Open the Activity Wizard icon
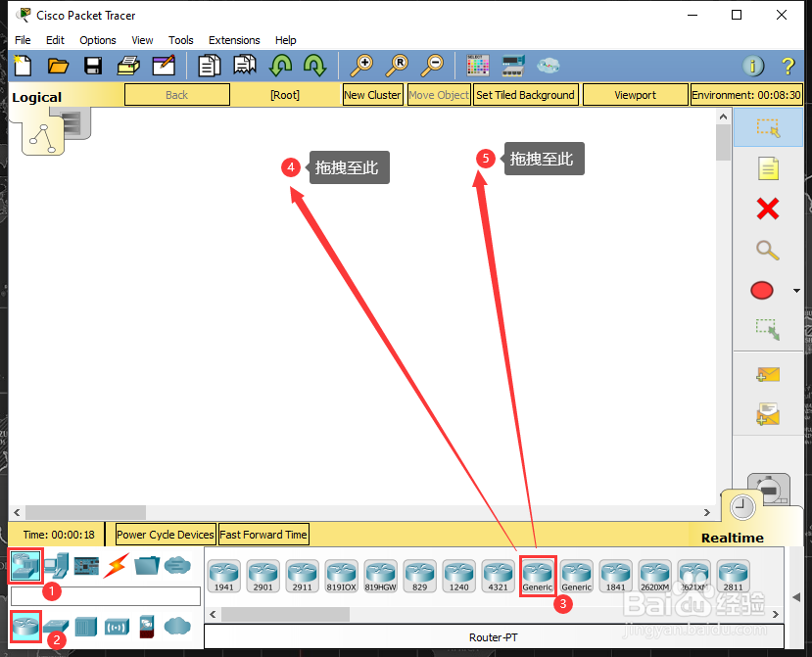This screenshot has height=657, width=812. tap(164, 66)
